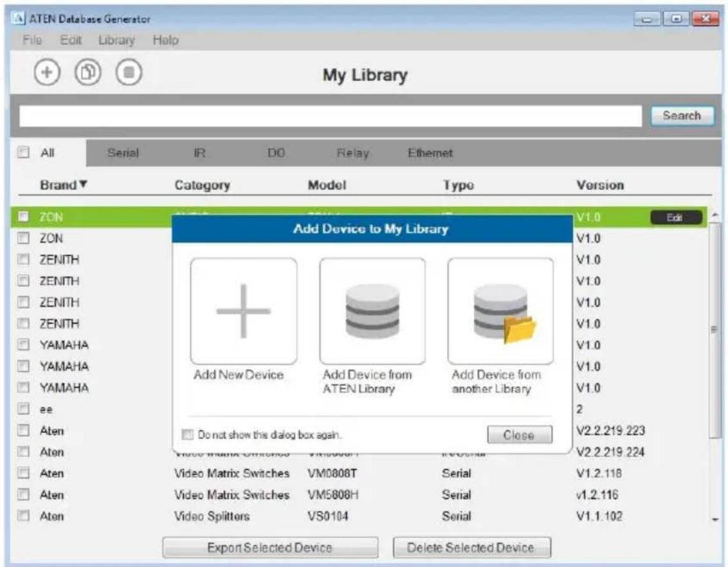Choose the Add New Device plus tile
The height and width of the screenshot is (567, 728).
click(x=244, y=311)
